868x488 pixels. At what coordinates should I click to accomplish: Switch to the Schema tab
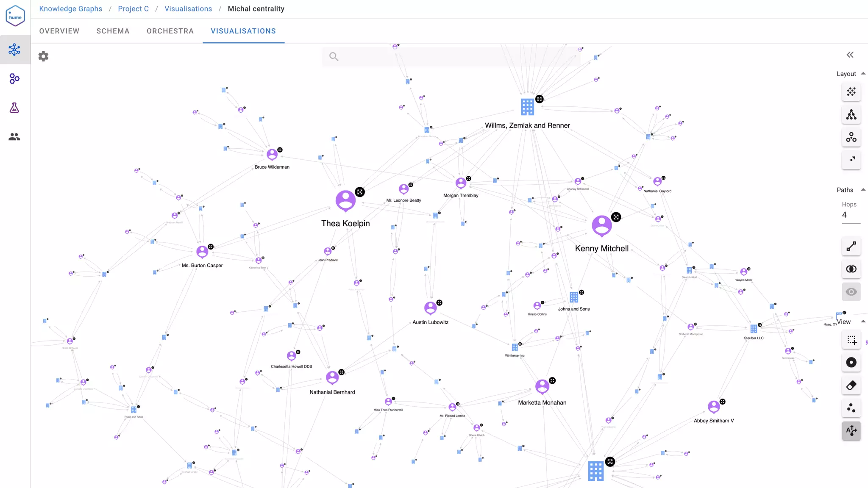pos(113,31)
